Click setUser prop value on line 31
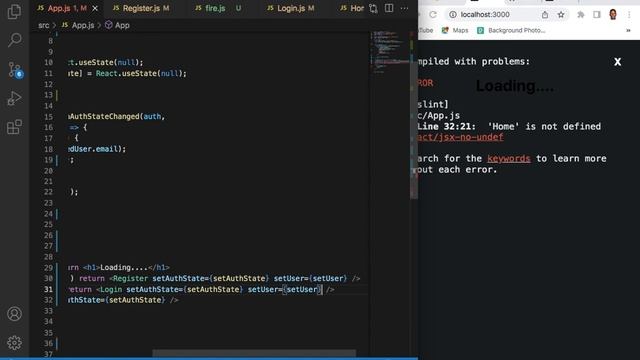Screen dimensions: 640x360 302,289
